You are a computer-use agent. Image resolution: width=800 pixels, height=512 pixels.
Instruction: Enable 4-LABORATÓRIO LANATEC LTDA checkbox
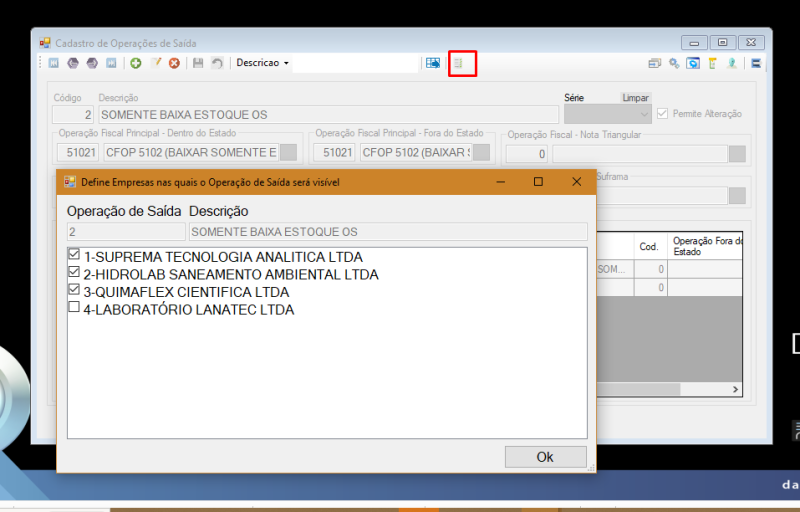click(74, 307)
